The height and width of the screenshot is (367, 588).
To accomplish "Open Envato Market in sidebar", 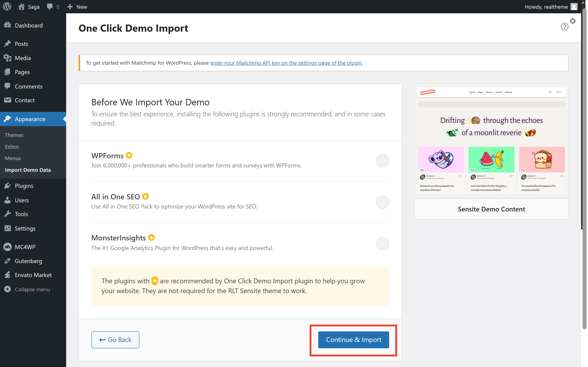I will pyautogui.click(x=33, y=275).
